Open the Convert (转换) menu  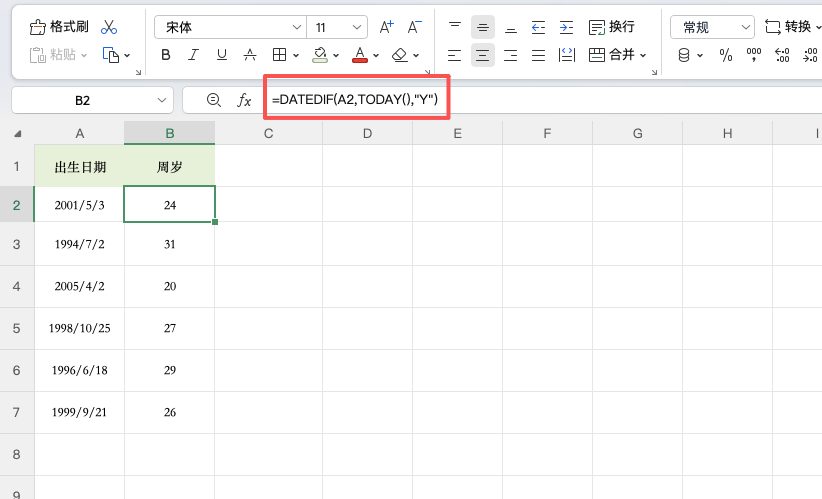(x=792, y=27)
